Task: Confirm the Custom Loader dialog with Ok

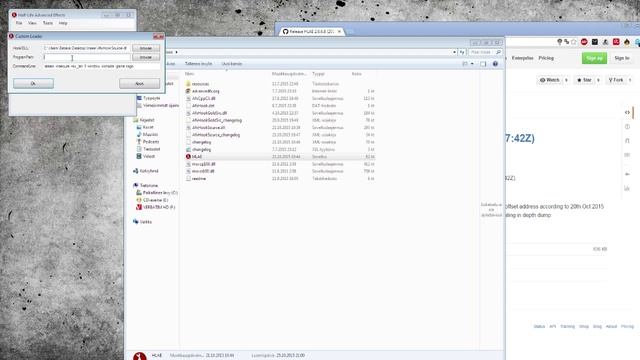Action: pos(33,84)
